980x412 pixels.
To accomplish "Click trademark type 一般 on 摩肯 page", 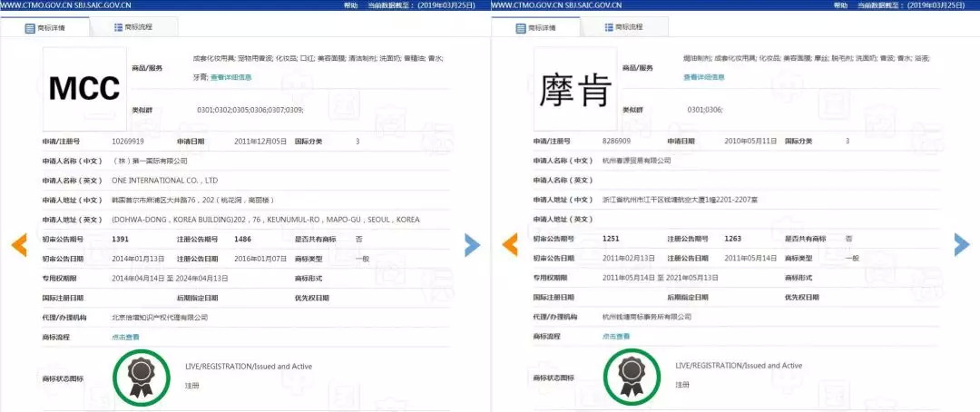I will click(852, 259).
